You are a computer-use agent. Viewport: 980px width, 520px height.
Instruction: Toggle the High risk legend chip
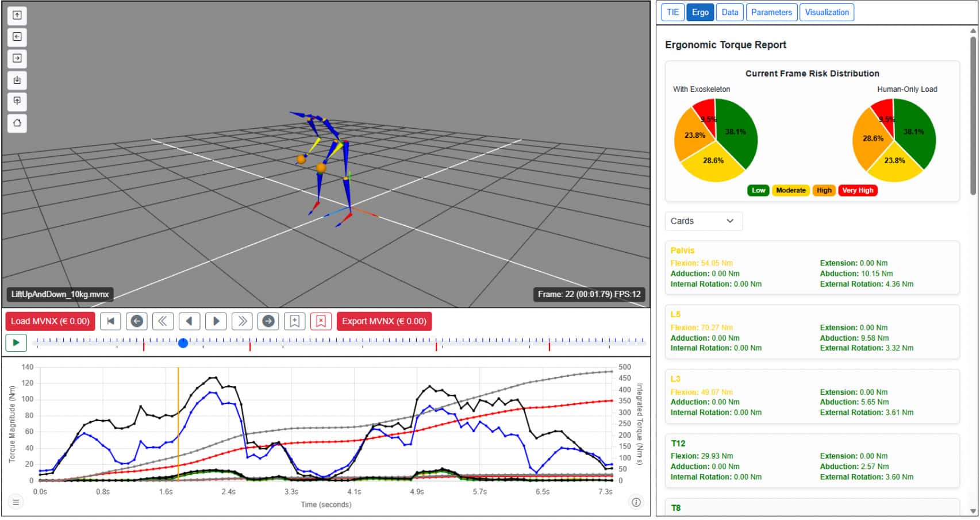824,191
